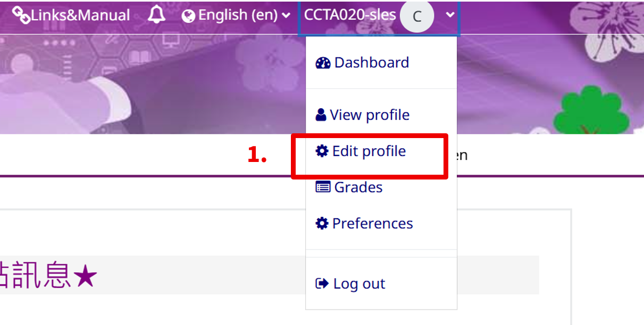Click the globe icon next to English
Image resolution: width=644 pixels, height=325 pixels.
188,16
